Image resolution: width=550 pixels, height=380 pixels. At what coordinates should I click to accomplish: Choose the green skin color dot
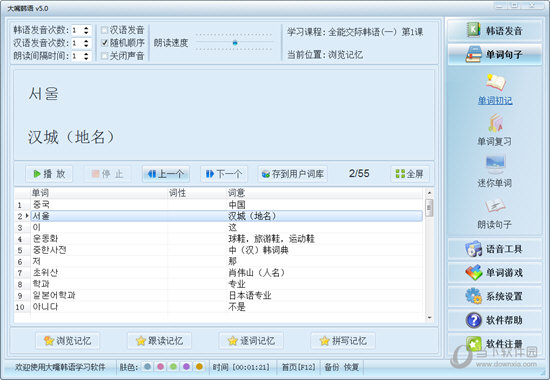click(173, 367)
